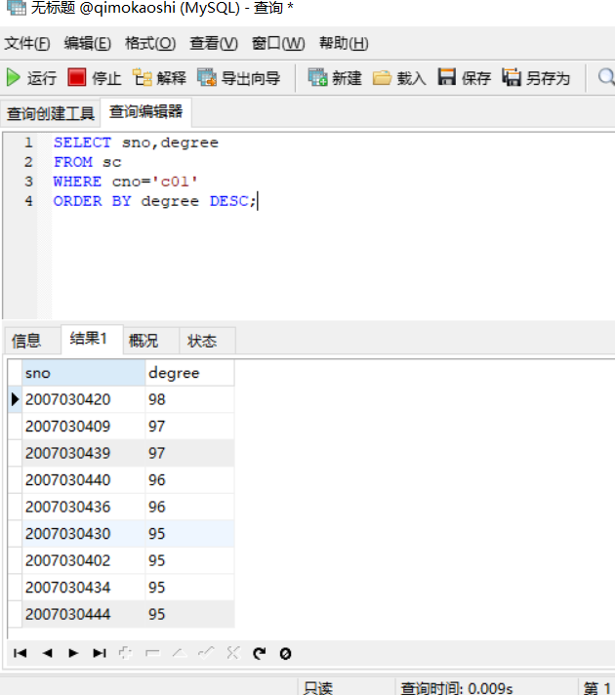
Task: Load a query file with 载入
Action: point(399,78)
